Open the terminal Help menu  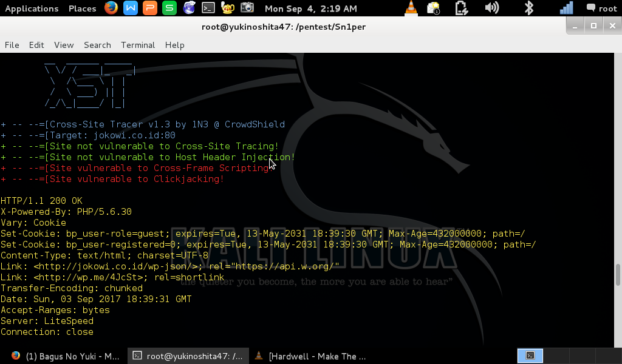click(x=174, y=45)
